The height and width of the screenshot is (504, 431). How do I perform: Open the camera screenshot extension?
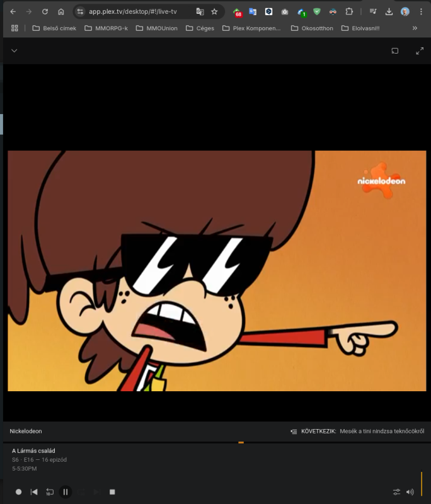[x=285, y=12]
